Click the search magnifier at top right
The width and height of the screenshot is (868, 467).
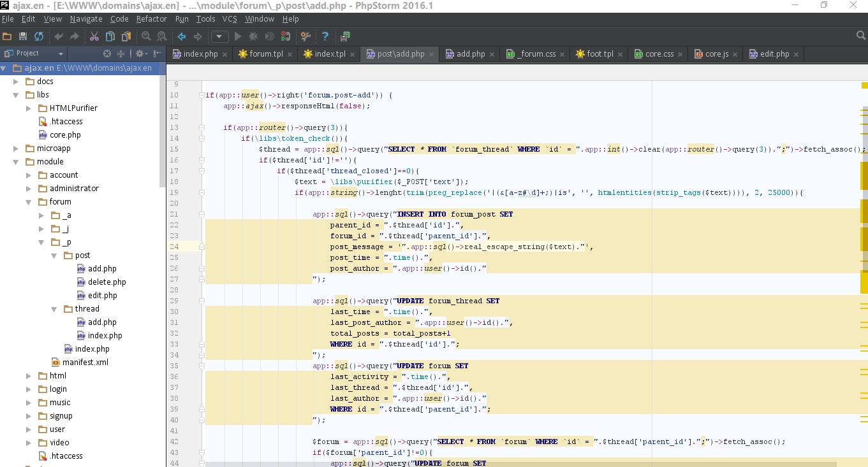861,36
